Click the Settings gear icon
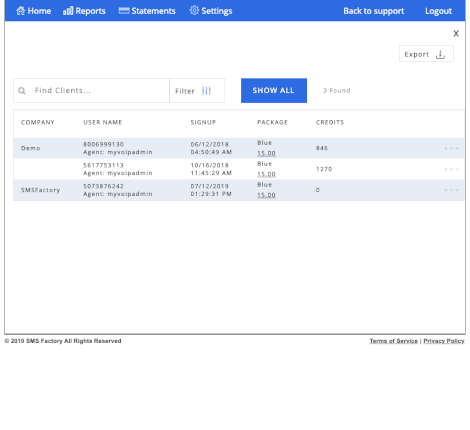 [194, 10]
